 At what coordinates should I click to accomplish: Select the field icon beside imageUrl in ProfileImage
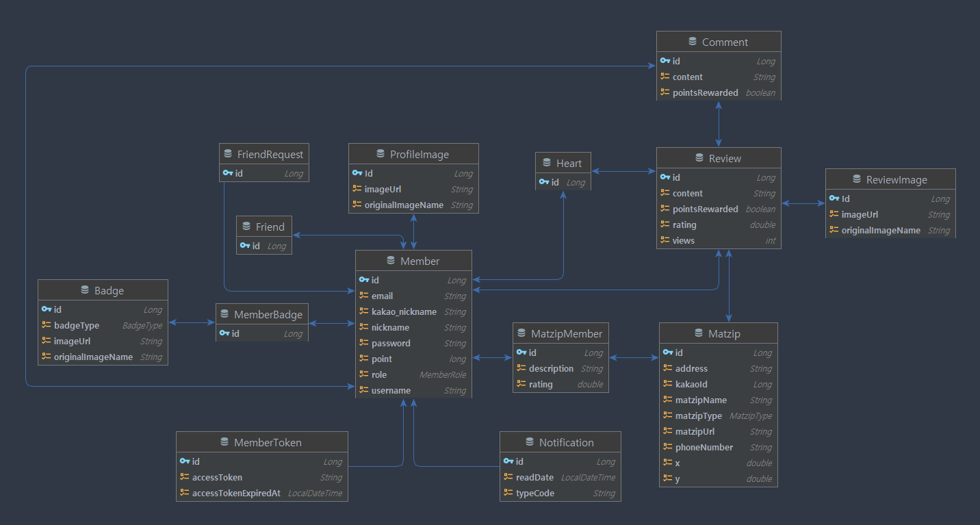click(356, 189)
